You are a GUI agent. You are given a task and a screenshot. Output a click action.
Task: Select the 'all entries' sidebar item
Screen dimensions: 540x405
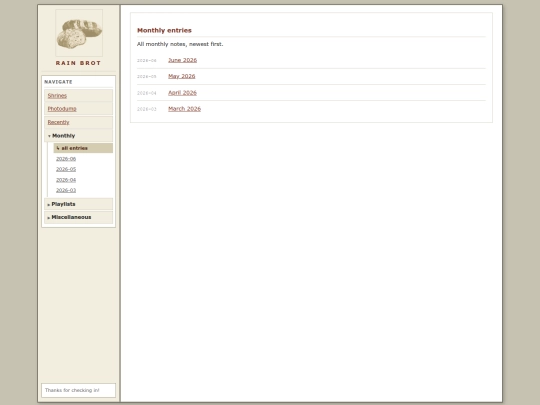pos(83,148)
